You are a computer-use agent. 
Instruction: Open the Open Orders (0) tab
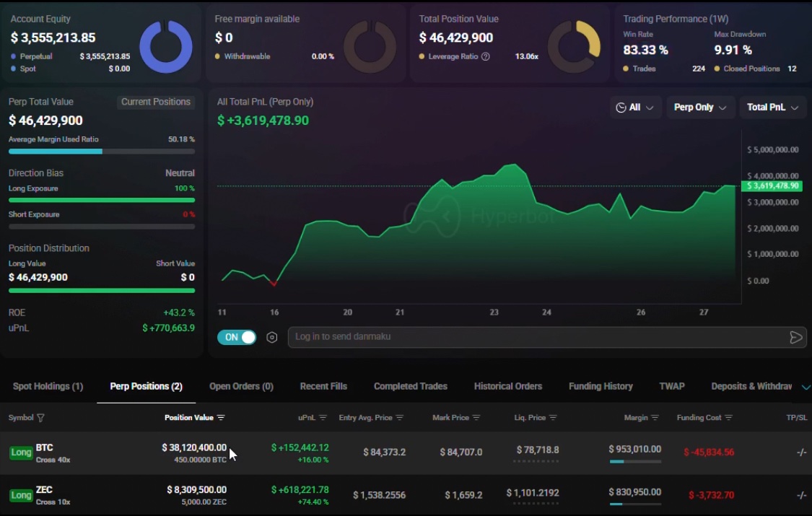pos(241,387)
